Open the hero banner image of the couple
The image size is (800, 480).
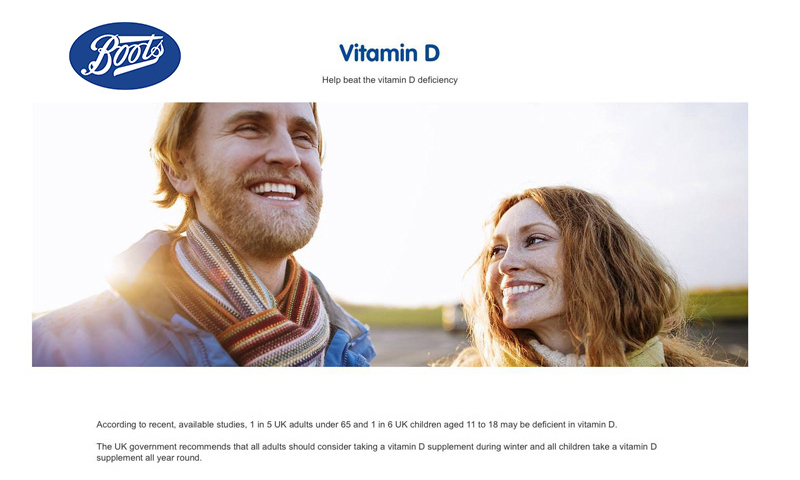tap(390, 235)
